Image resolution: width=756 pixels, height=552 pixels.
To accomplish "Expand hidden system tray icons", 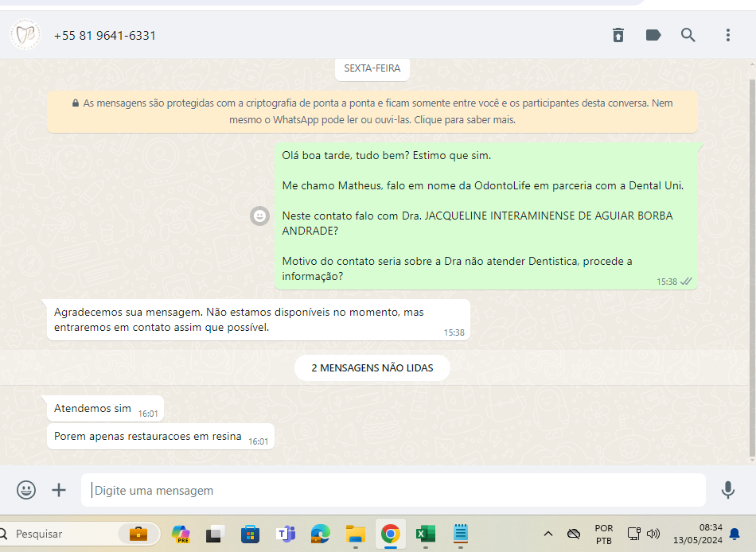I will (x=548, y=534).
